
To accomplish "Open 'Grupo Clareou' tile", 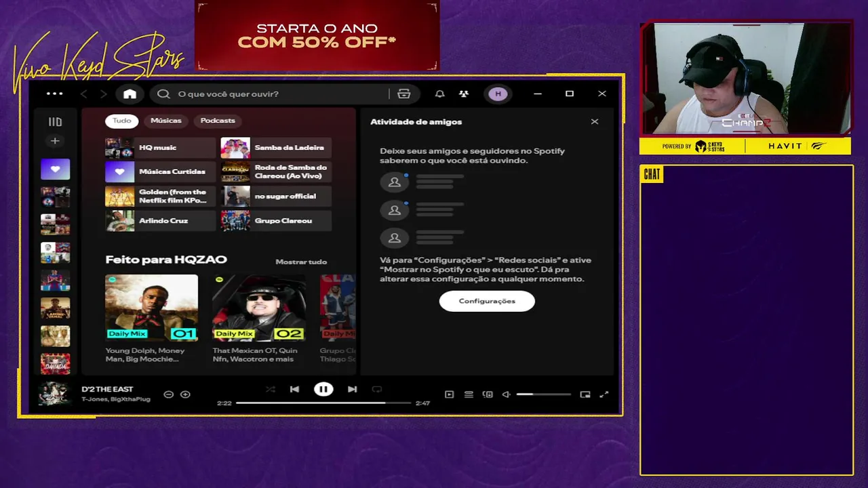I will click(x=276, y=221).
